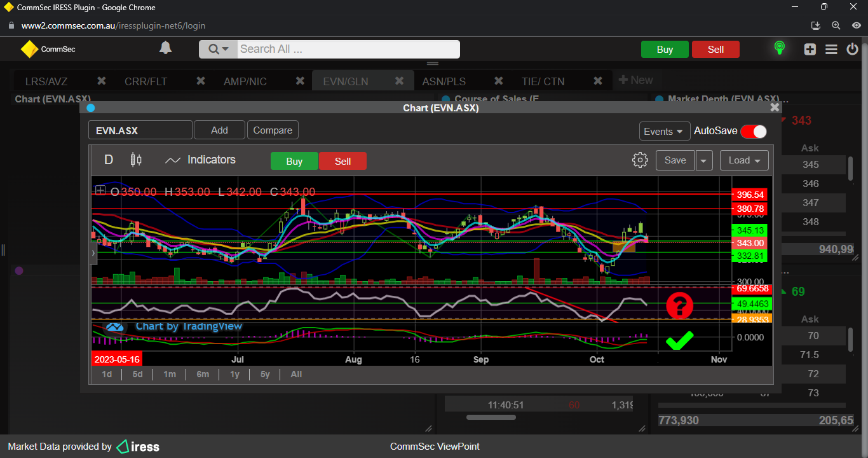The image size is (868, 458).
Task: Click the 396.54 red price label
Action: pyautogui.click(x=750, y=194)
